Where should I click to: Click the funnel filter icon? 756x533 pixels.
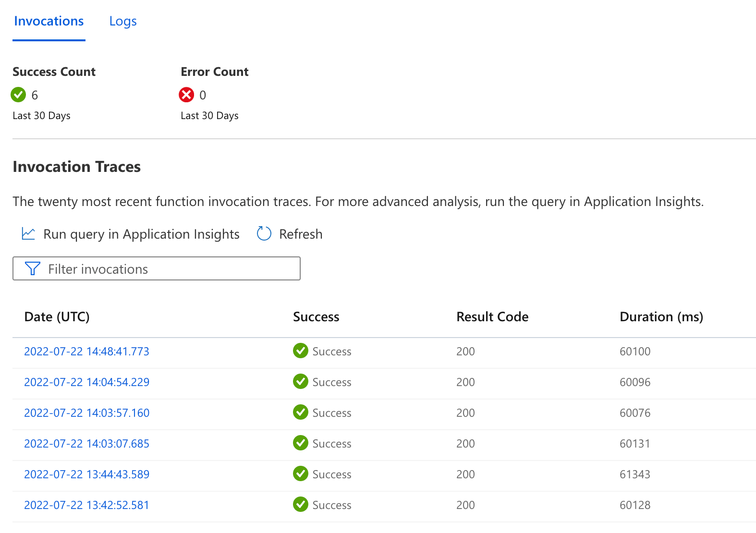tap(32, 268)
